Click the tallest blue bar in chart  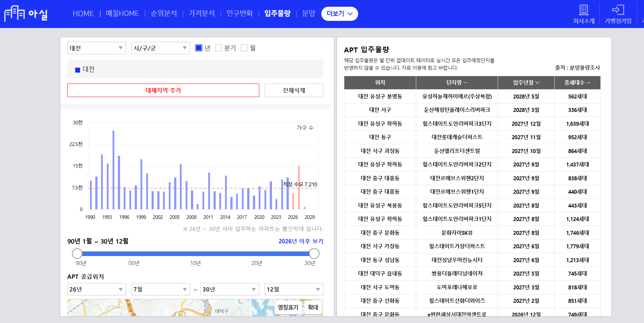113,170
